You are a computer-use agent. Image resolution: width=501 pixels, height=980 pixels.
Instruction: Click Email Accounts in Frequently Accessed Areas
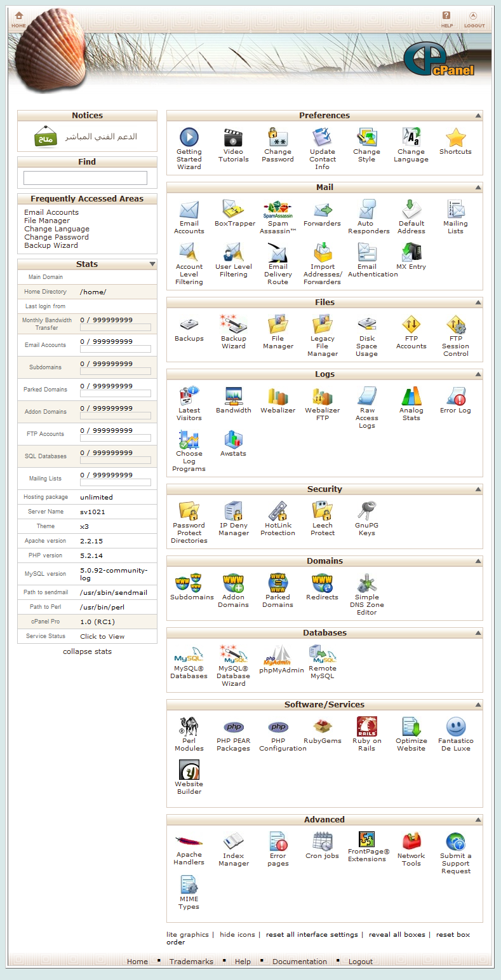pos(51,212)
